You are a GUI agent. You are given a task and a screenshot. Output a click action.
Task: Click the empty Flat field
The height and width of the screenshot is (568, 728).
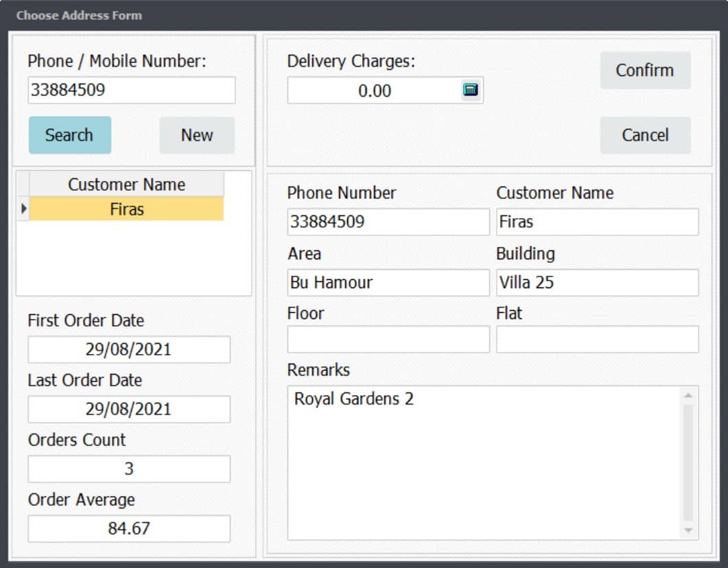click(597, 340)
